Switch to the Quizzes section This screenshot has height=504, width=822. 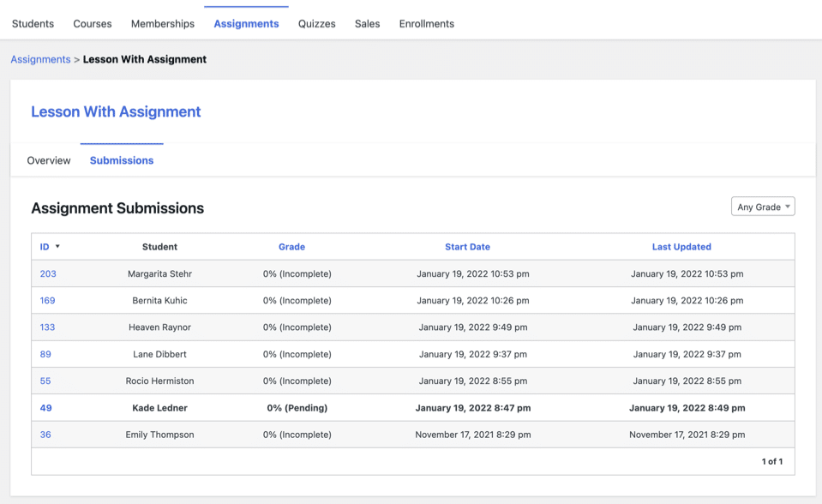coord(316,24)
